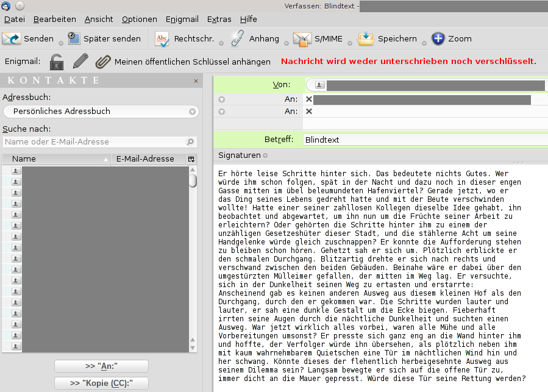Click the round window button in the title bar
This screenshot has height=392, width=548.
20,5
